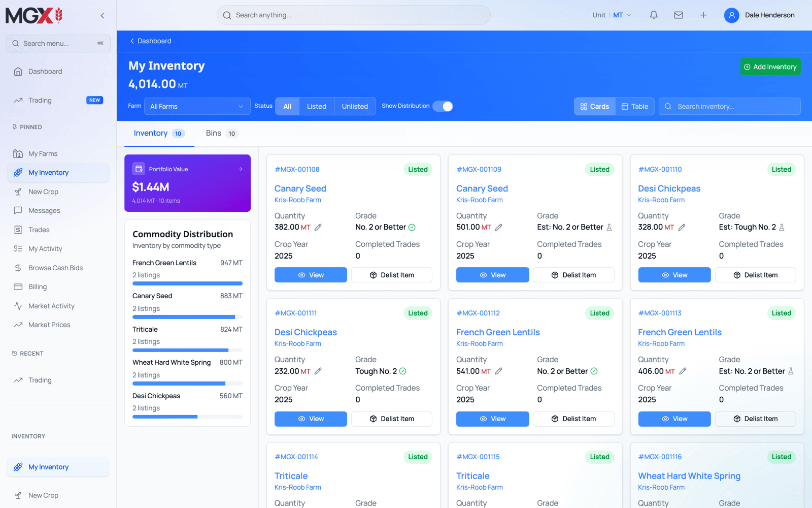This screenshot has height=508, width=812.
Task: Switch to Table view
Action: [635, 106]
